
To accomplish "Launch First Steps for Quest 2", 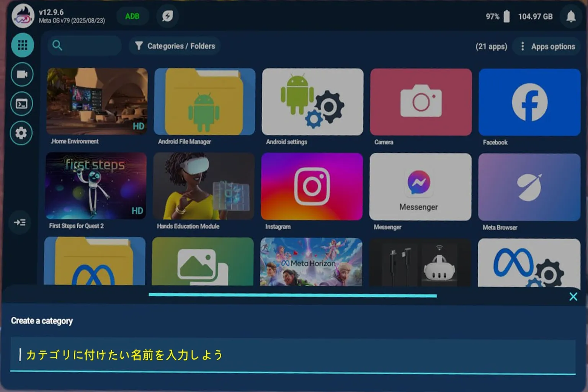I will 96,186.
